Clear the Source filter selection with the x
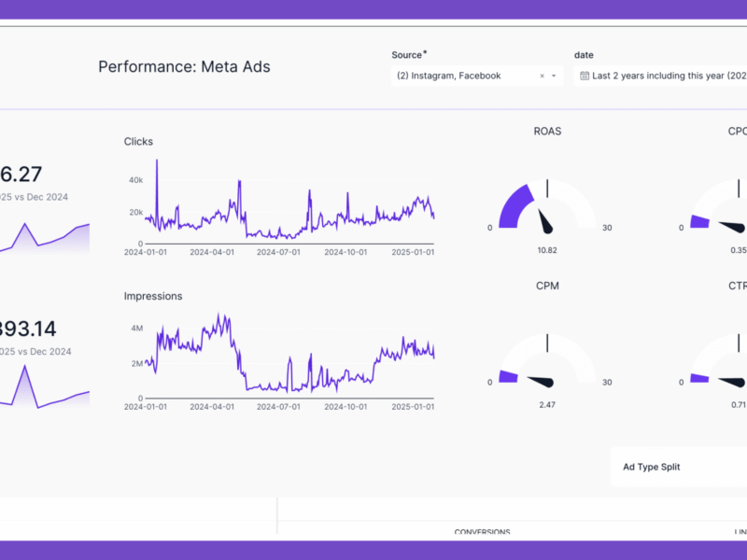747x560 pixels. tap(542, 76)
